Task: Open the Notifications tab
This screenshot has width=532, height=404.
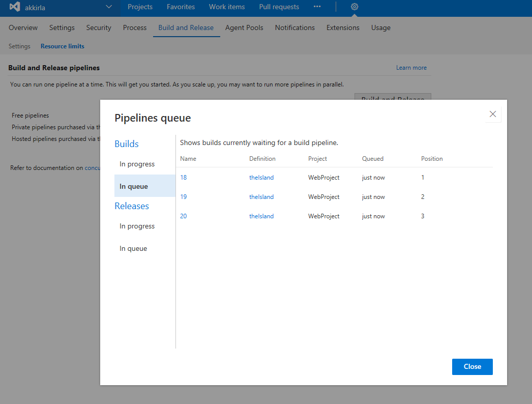Action: pyautogui.click(x=295, y=28)
